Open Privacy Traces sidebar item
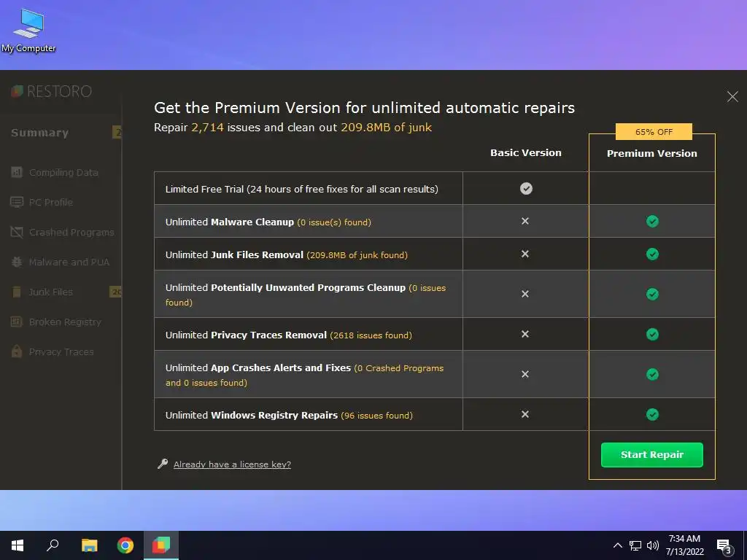 click(61, 352)
